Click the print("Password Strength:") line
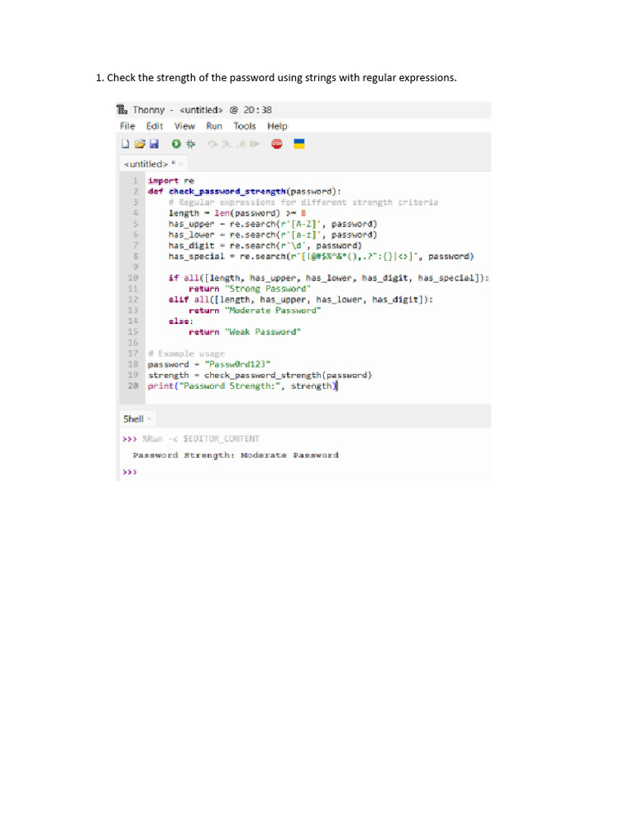The image size is (630, 840). tap(242, 386)
